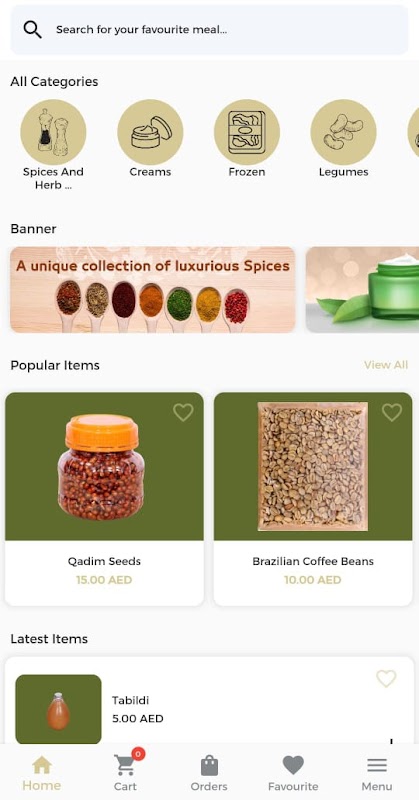Go to Orders bag icon

[209, 766]
